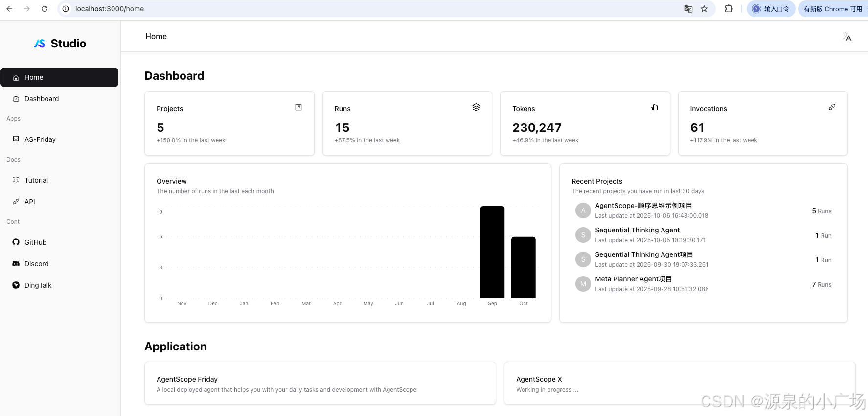Viewport: 868px width, 416px height.
Task: Click +46.9% in the last week text
Action: point(545,140)
